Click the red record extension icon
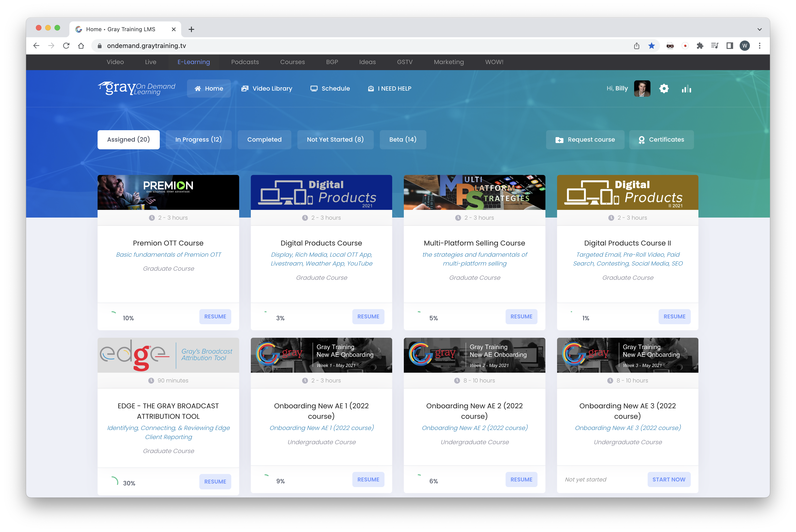The width and height of the screenshot is (796, 532). click(685, 46)
